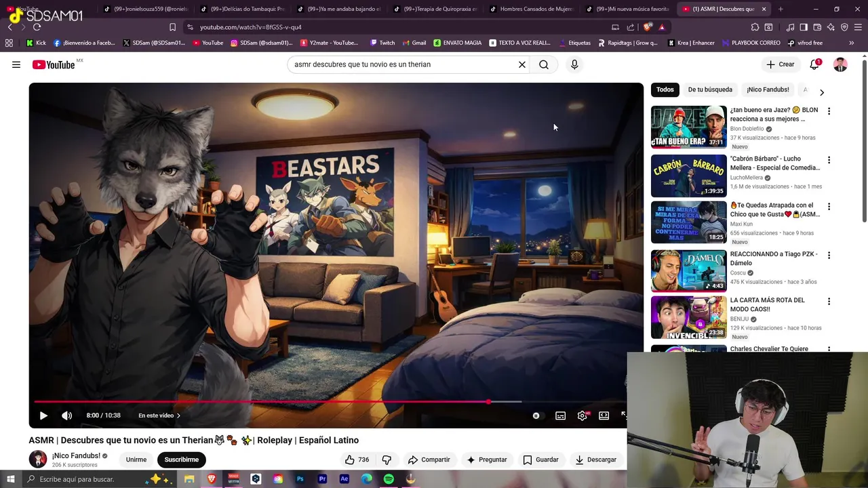Click the Unirme membership button

point(136,460)
